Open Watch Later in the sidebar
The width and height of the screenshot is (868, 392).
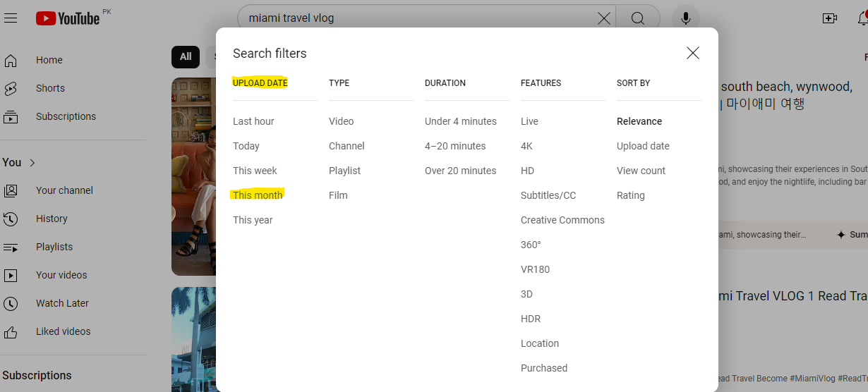click(62, 303)
